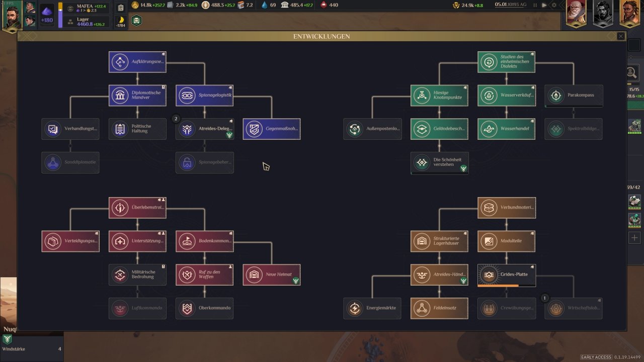Choose the Verteidigungss... development
Screen dimensions: 644x362
click(70, 241)
